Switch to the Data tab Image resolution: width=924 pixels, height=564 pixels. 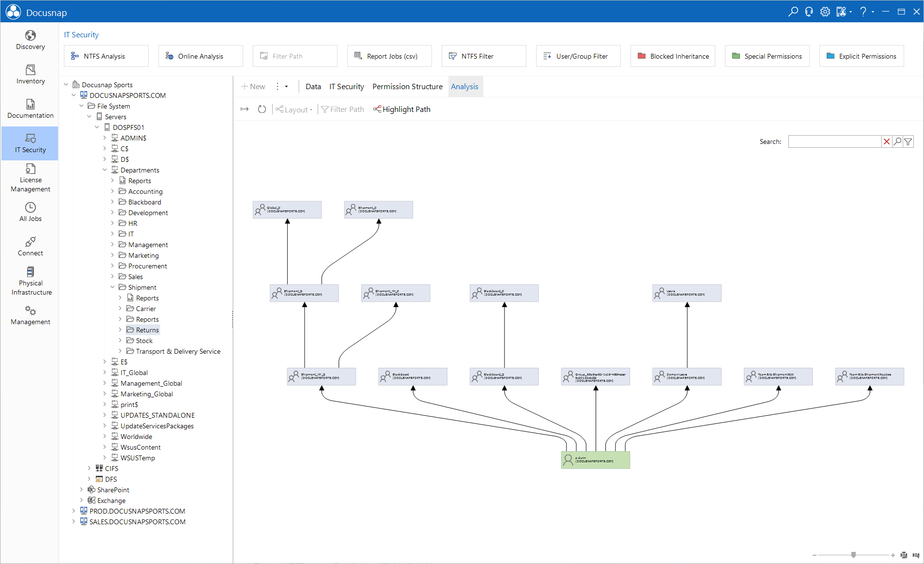click(x=313, y=86)
